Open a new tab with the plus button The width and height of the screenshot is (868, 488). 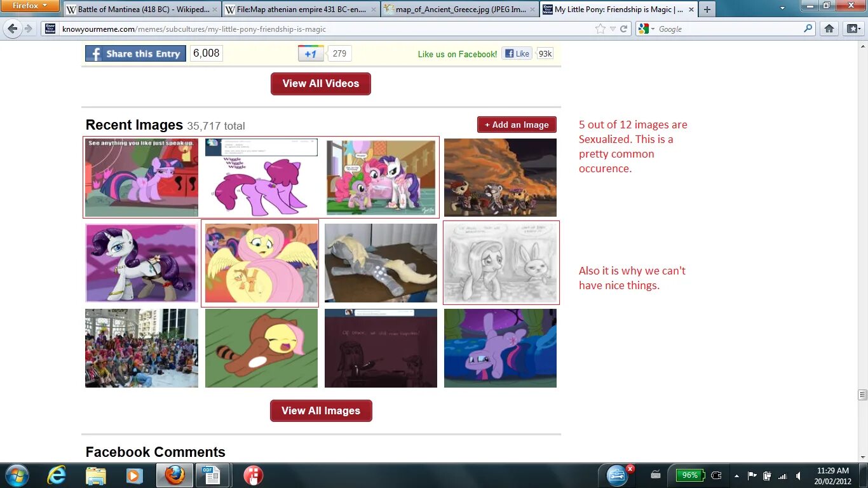(707, 10)
